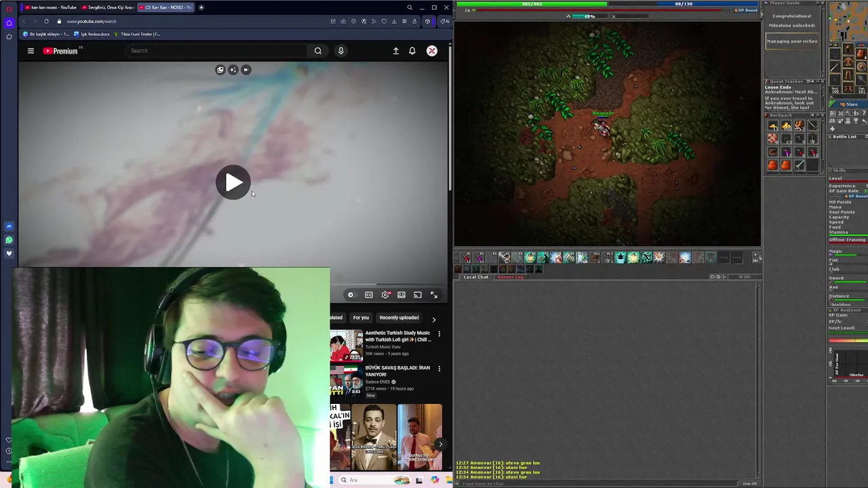Open YouTube notifications bell
868x488 pixels.
pyautogui.click(x=412, y=51)
